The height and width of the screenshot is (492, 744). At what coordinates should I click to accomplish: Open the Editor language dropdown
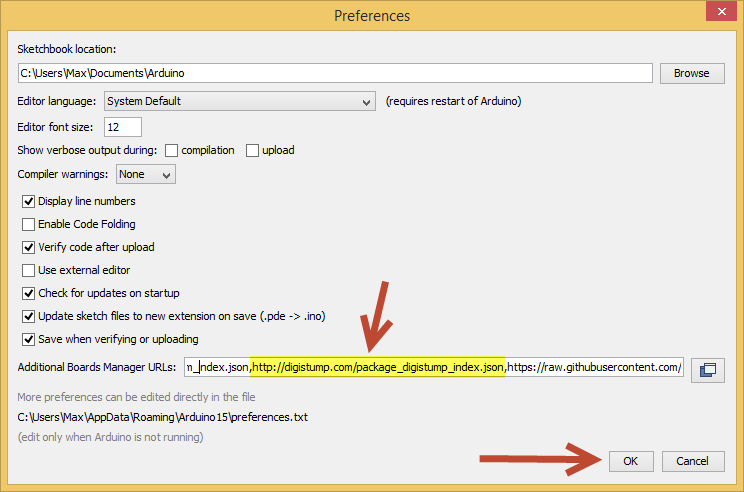point(238,101)
